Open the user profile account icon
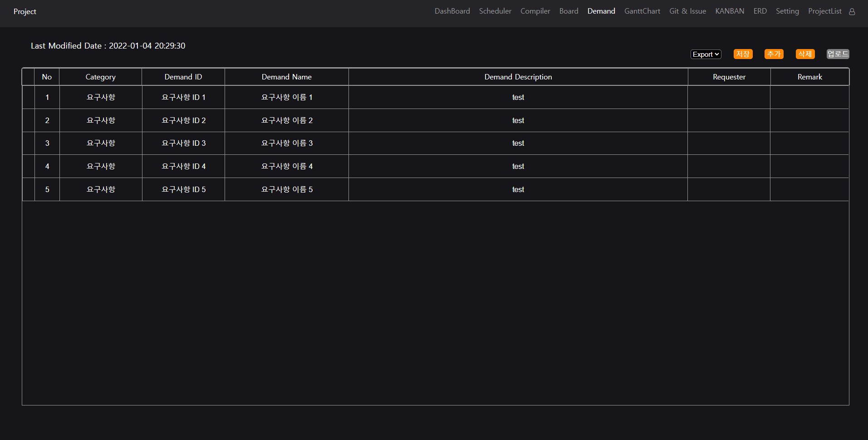The height and width of the screenshot is (440, 868). [x=852, y=11]
